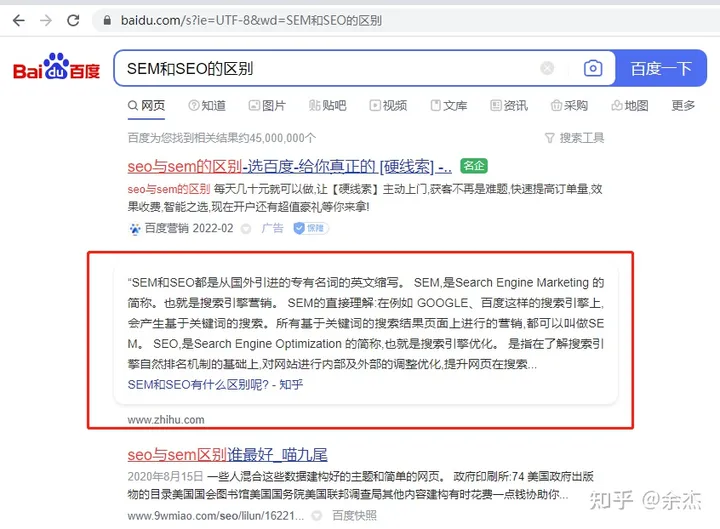Switch to the 知道 tab

207,106
